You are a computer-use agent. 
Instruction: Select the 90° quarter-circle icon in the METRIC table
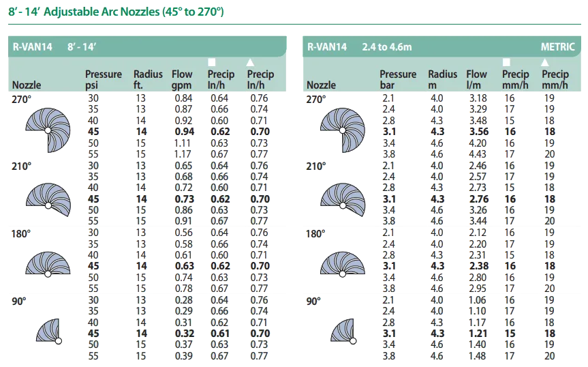pyautogui.click(x=343, y=331)
